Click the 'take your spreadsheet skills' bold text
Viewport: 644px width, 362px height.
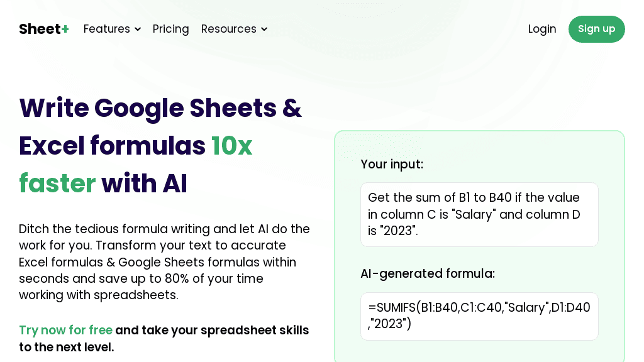212,330
